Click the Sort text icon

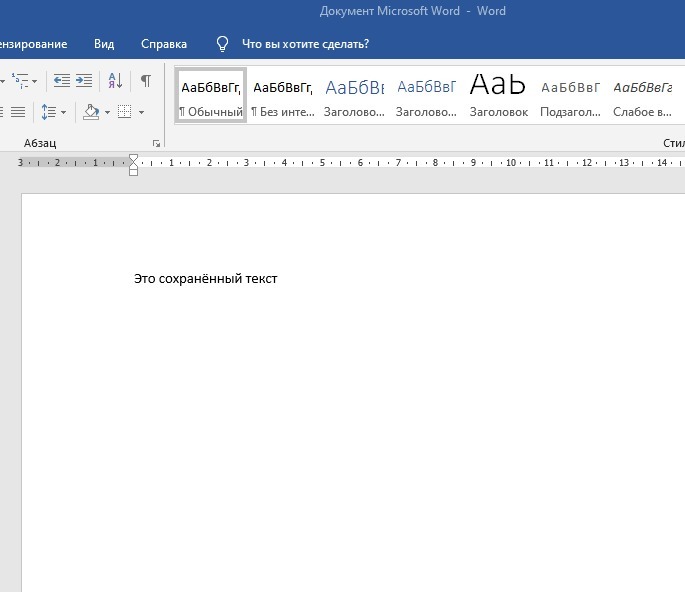click(114, 81)
